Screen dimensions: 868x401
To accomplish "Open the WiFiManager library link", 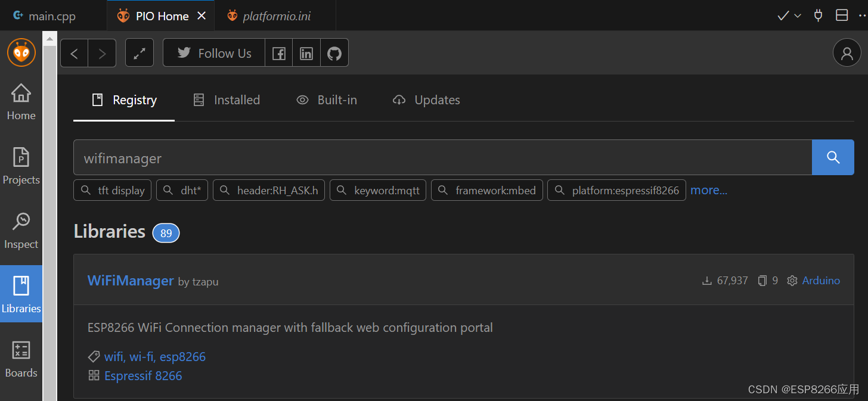I will (131, 281).
